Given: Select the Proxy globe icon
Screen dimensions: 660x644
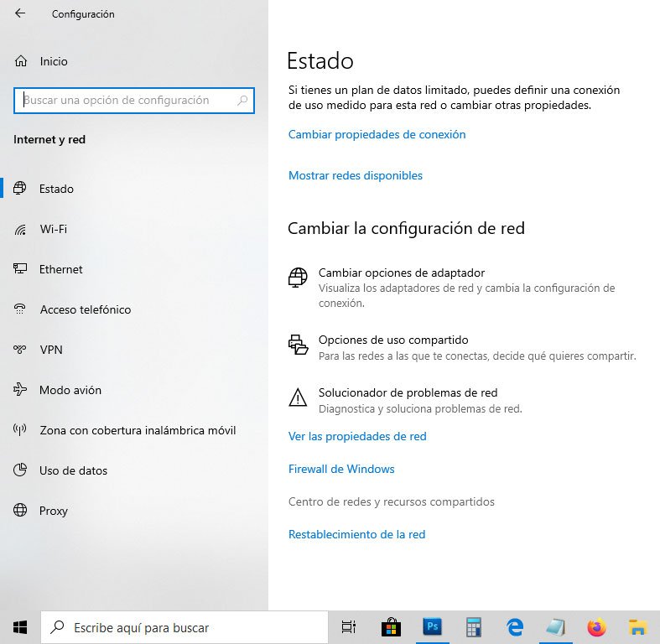Looking at the screenshot, I should point(20,510).
